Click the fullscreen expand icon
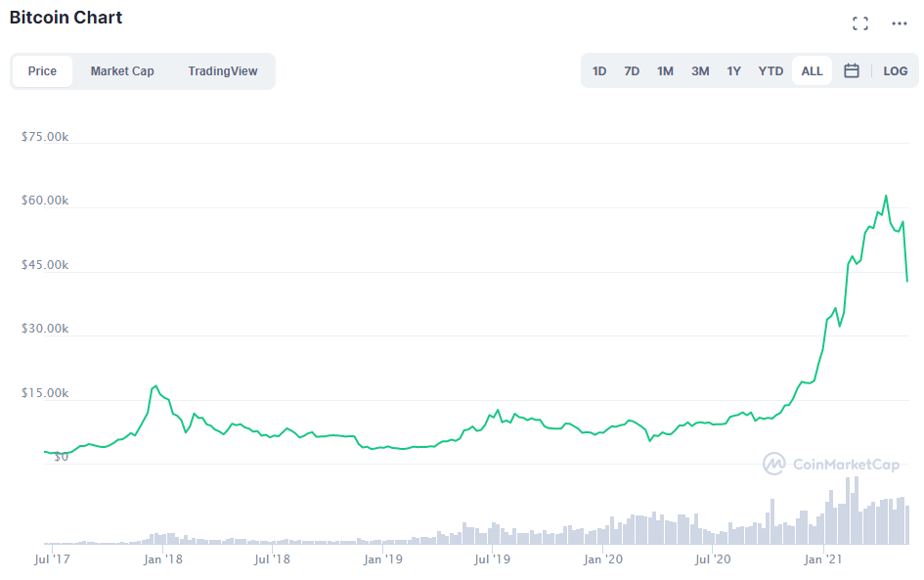The height and width of the screenshot is (580, 924). coord(860,23)
